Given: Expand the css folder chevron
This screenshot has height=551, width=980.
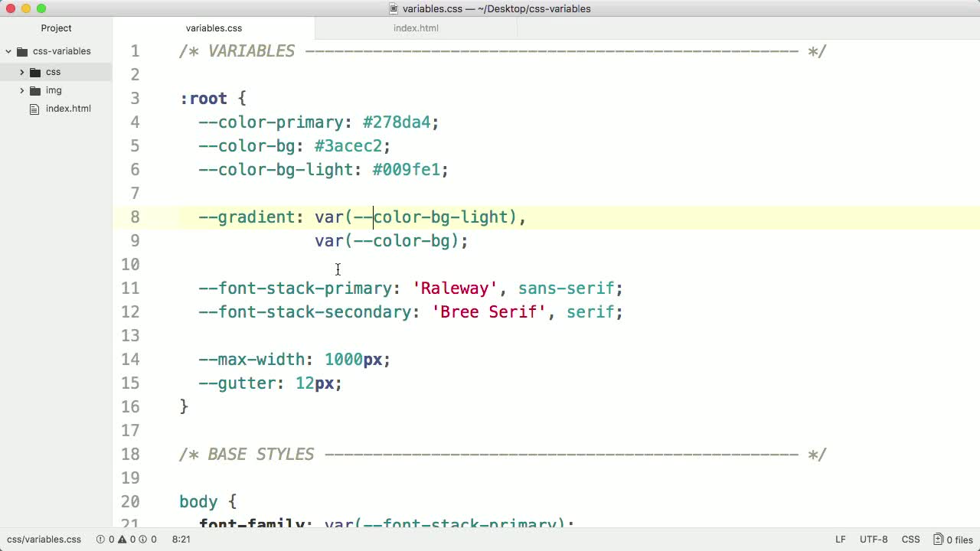Looking at the screenshot, I should [21, 72].
